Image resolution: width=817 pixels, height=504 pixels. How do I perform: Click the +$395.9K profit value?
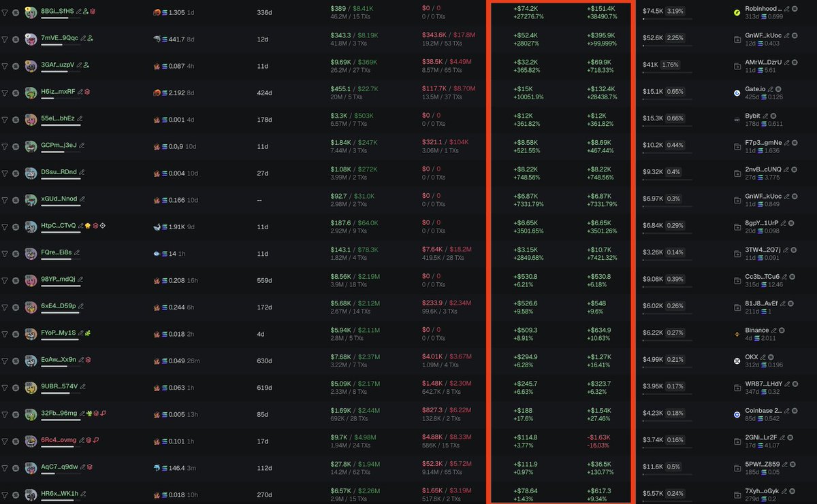click(x=601, y=35)
